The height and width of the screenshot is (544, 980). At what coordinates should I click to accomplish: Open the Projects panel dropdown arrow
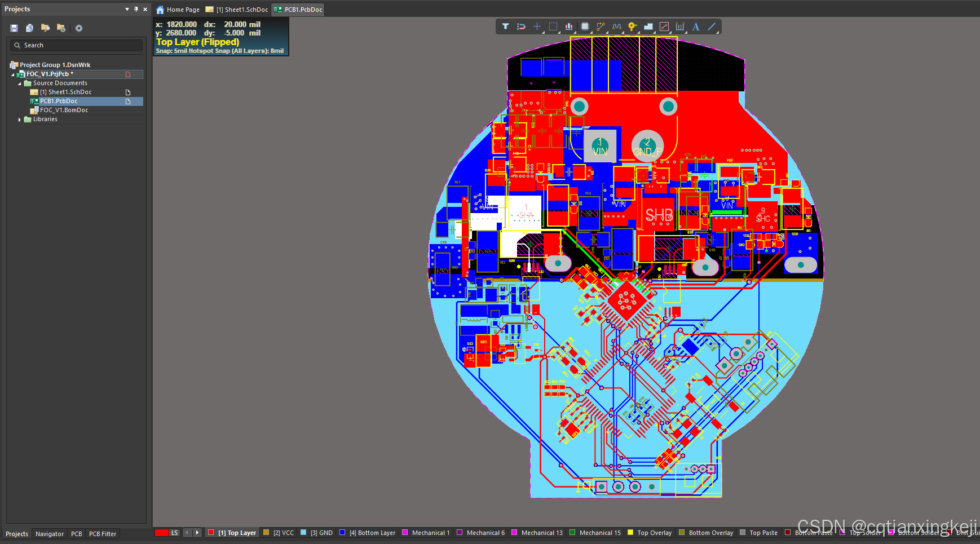(x=127, y=9)
